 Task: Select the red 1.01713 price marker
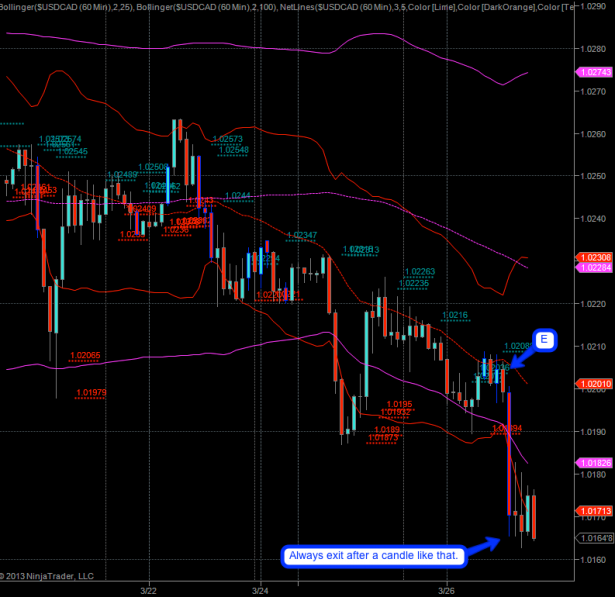[594, 511]
